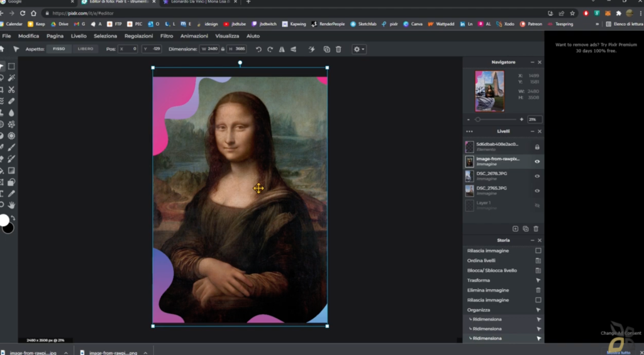The width and height of the screenshot is (644, 355).
Task: Click the zoom-in plus in Navigatore
Action: (521, 119)
